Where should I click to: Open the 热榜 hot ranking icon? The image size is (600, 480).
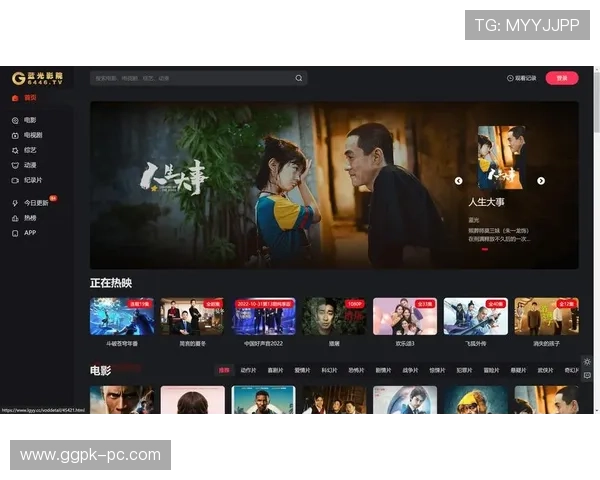[15, 218]
